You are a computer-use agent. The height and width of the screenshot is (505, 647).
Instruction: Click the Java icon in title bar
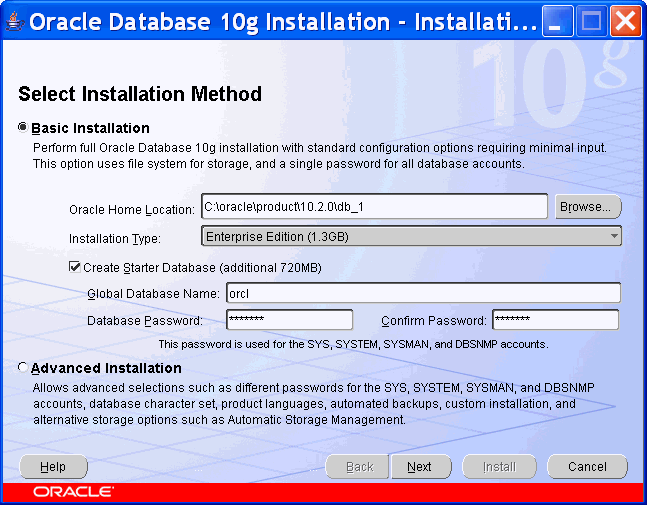13,21
